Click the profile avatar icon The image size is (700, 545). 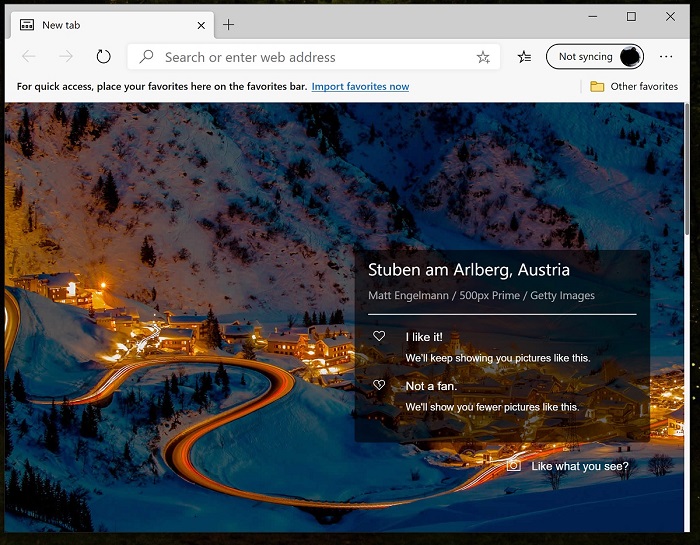point(630,57)
